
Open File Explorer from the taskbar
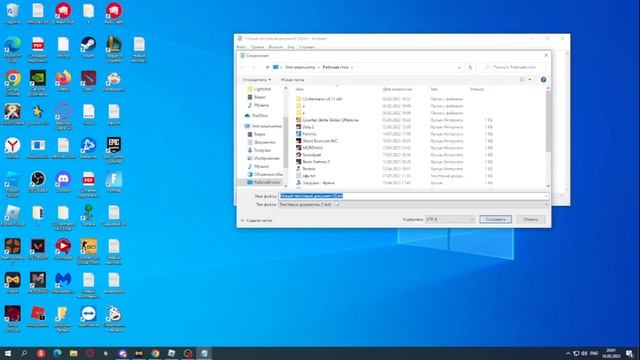coord(73,353)
